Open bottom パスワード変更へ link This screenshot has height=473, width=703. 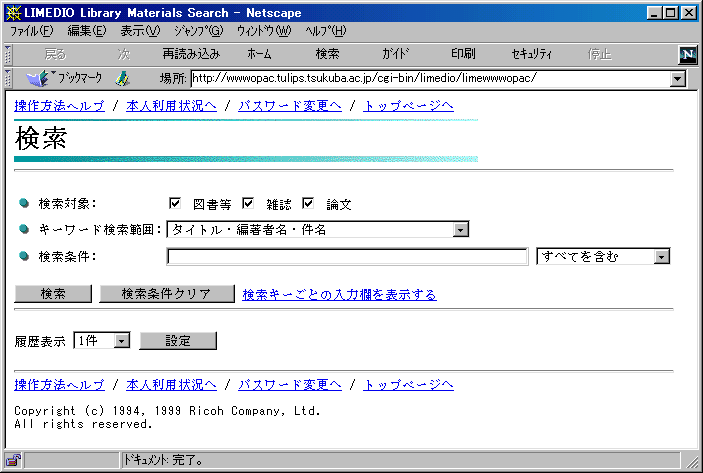pyautogui.click(x=290, y=385)
